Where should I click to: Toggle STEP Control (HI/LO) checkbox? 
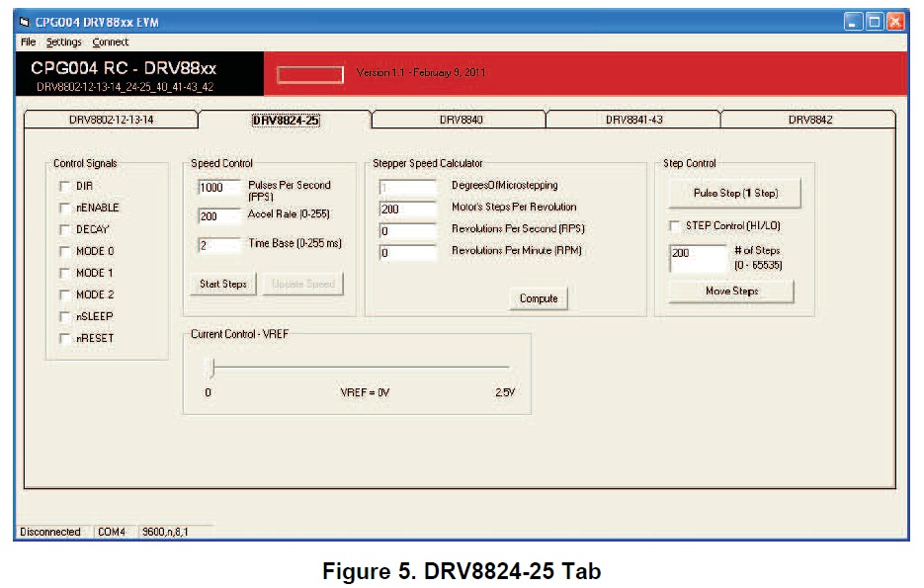pos(675,226)
